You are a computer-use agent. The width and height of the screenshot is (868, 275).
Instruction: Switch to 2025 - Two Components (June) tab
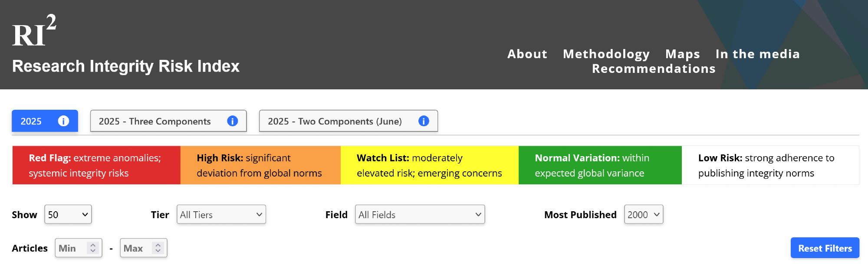(x=335, y=121)
